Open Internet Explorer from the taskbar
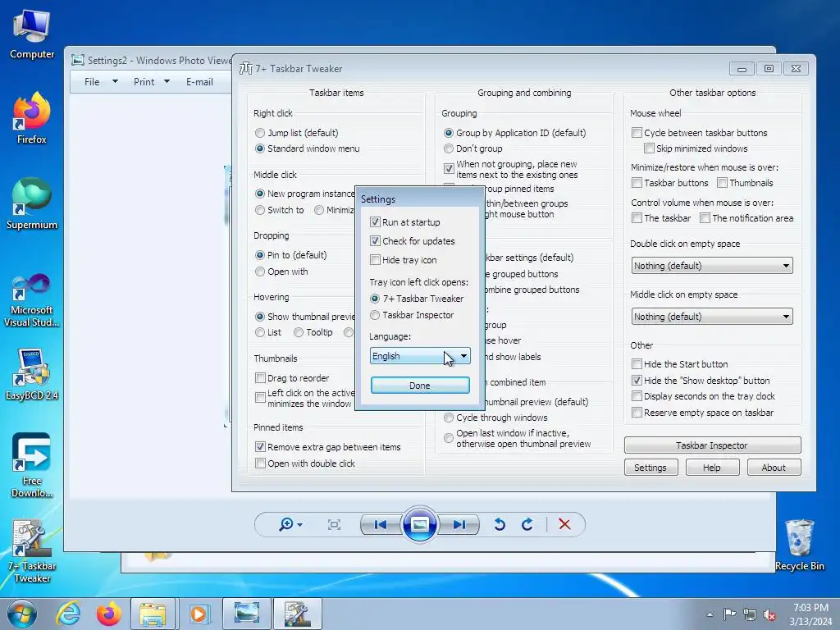The width and height of the screenshot is (840, 630). pos(69,614)
